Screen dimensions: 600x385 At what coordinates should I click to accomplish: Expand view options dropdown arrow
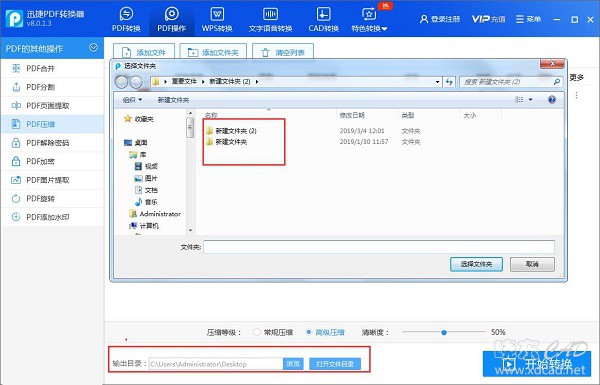click(x=530, y=100)
